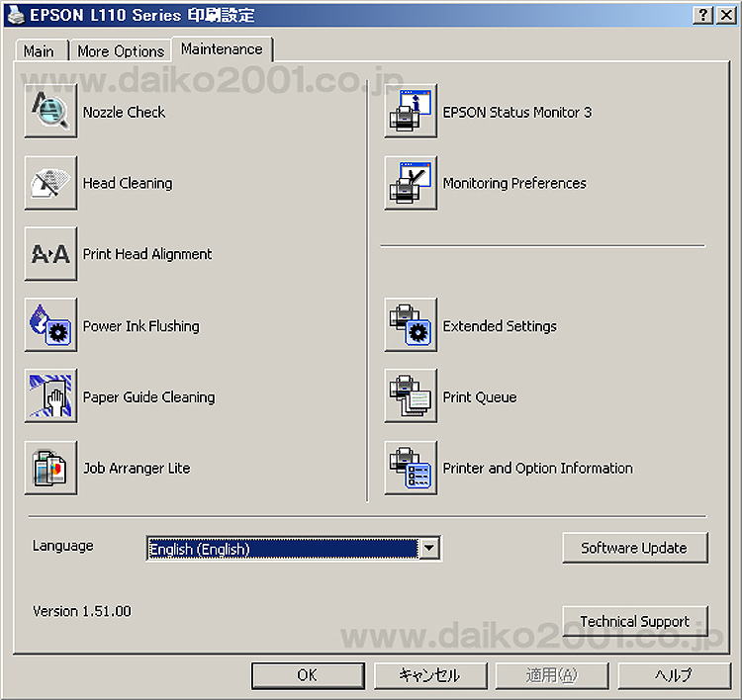The width and height of the screenshot is (742, 700).
Task: Click the Paper Guide Cleaning label
Action: [148, 396]
